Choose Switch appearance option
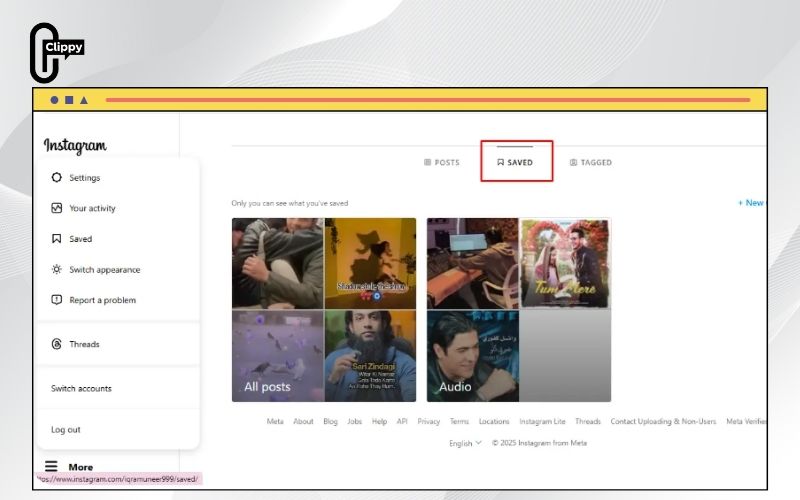The width and height of the screenshot is (800, 500). (118, 269)
